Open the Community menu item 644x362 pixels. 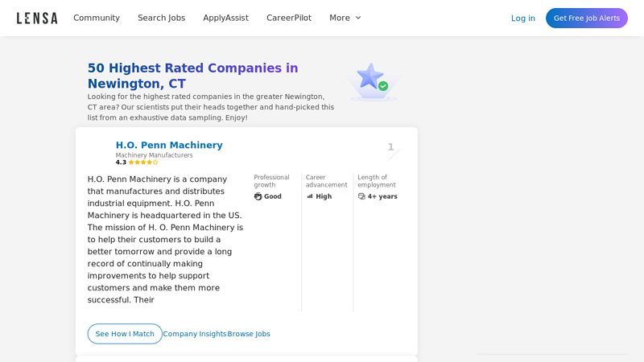97,18
